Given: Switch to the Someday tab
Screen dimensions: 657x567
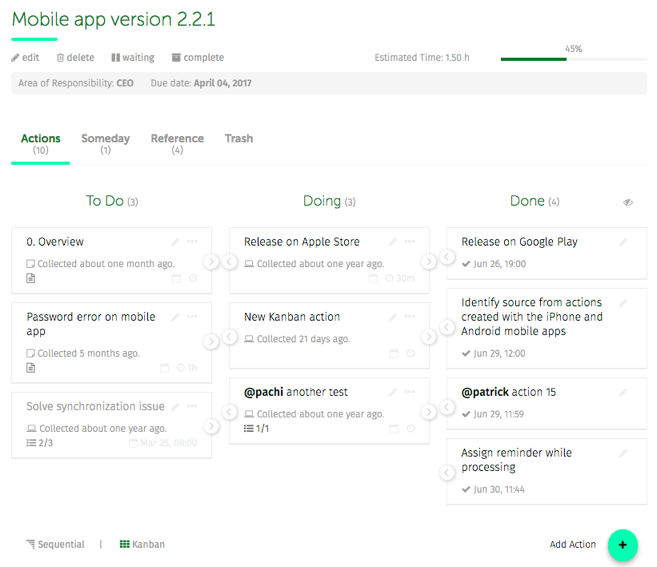Looking at the screenshot, I should point(106,143).
